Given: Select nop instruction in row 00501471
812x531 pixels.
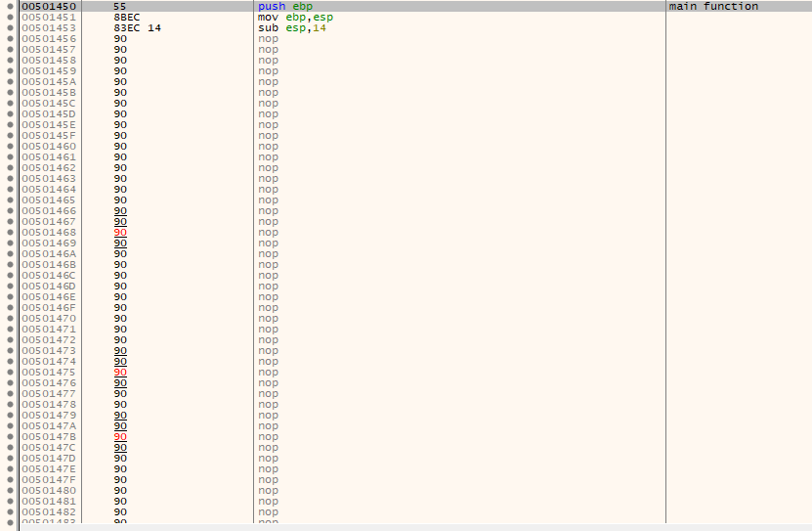Looking at the screenshot, I should tap(269, 329).
